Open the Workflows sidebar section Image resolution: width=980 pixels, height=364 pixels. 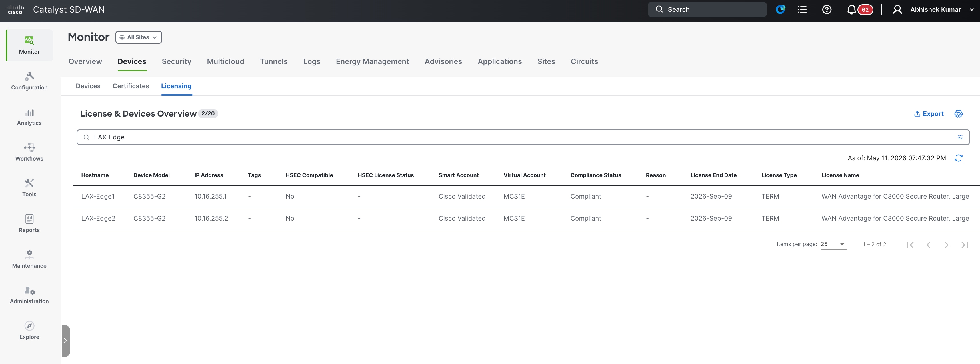pyautogui.click(x=29, y=153)
